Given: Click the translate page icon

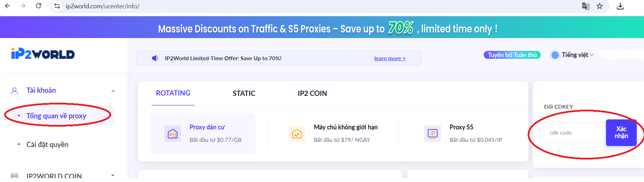Looking at the screenshot, I should [586, 6].
